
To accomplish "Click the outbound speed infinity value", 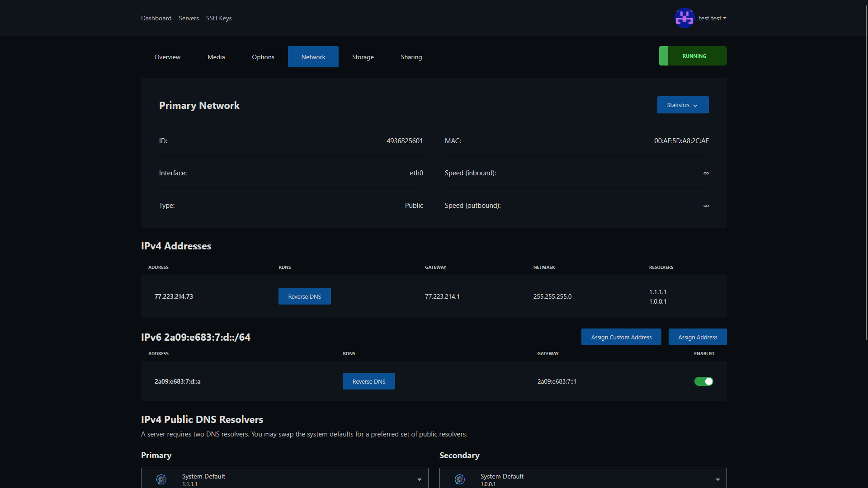I will (x=706, y=206).
